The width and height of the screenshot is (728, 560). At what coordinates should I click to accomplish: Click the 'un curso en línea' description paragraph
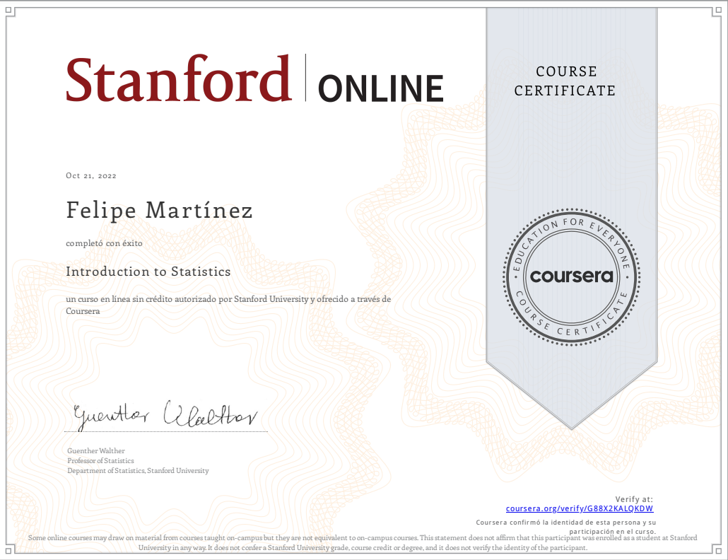click(x=228, y=305)
